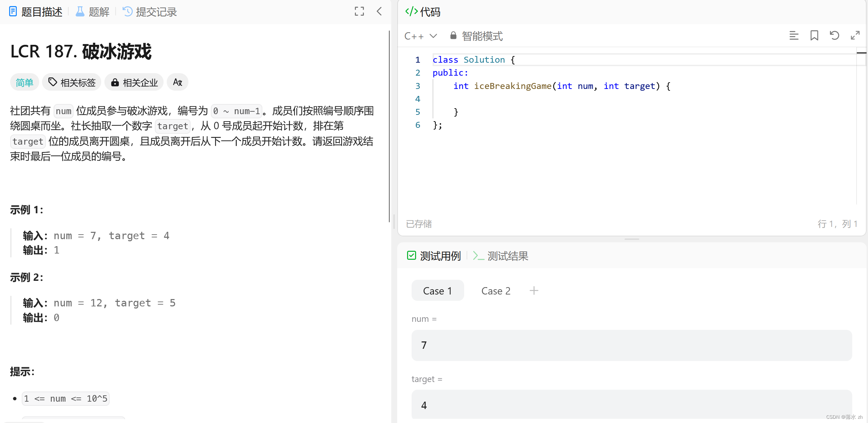Viewport: 868px width, 423px height.
Task: Click the translate language icon button
Action: (178, 82)
